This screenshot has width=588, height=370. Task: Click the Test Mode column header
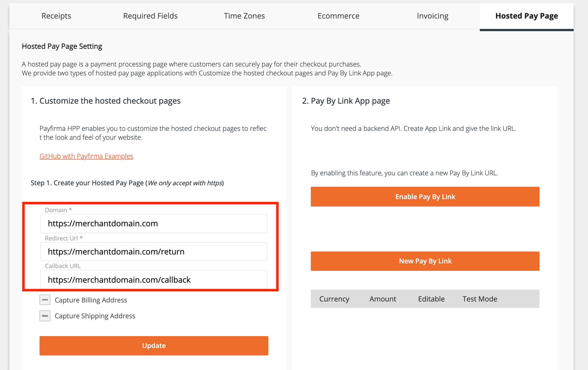coord(480,299)
